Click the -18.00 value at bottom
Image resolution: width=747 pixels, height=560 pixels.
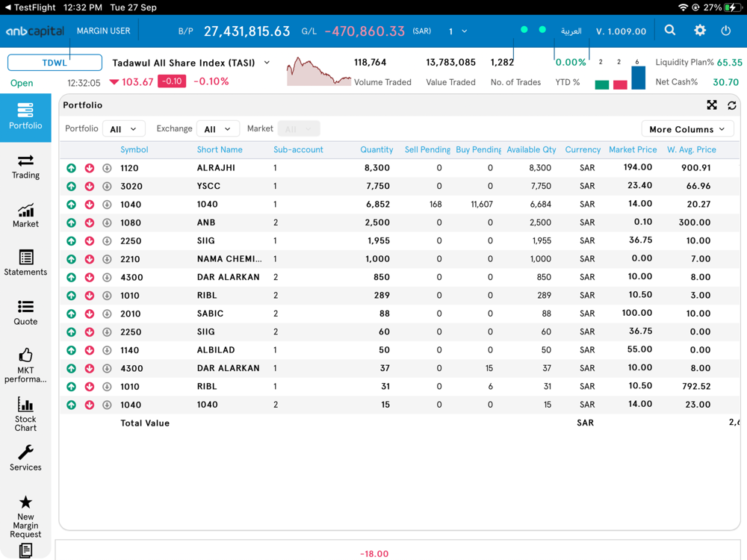(374, 554)
